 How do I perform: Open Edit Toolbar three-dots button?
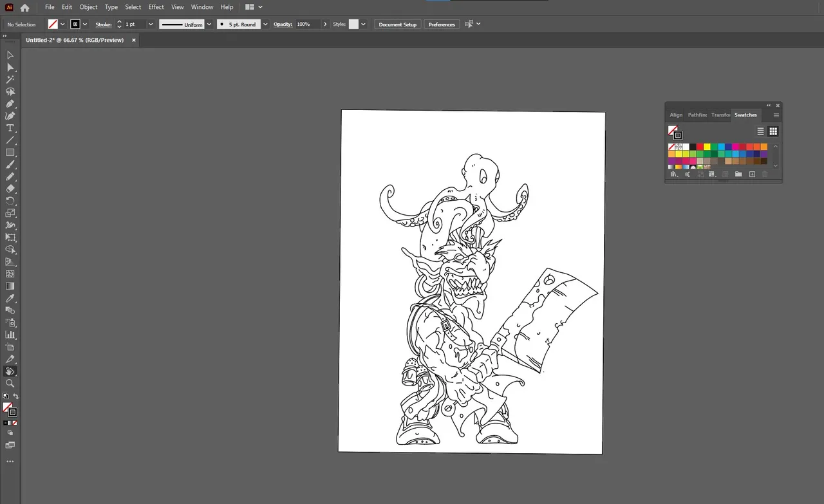point(10,462)
